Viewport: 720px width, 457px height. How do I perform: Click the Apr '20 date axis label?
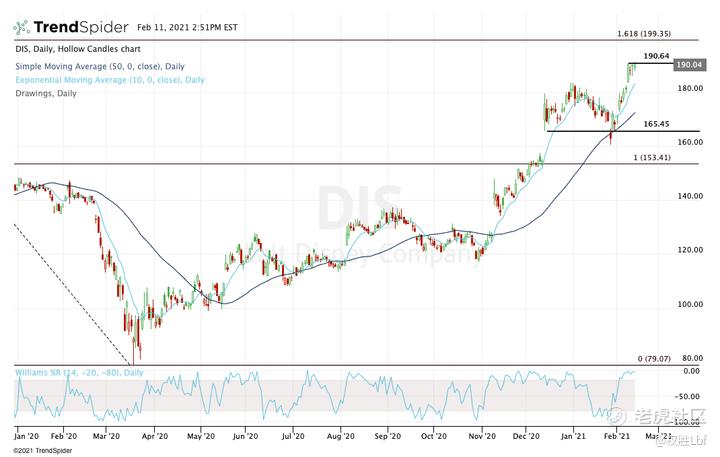point(155,436)
